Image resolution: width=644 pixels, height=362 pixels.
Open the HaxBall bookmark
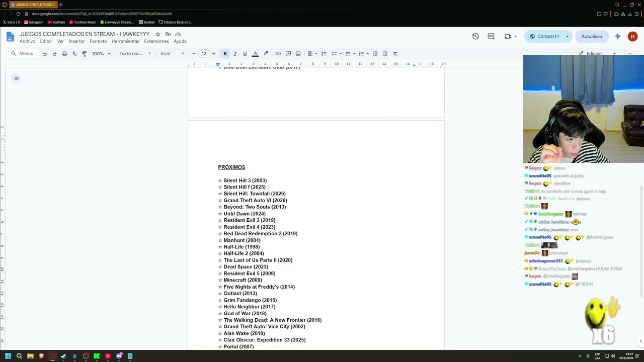pyautogui.click(x=146, y=22)
